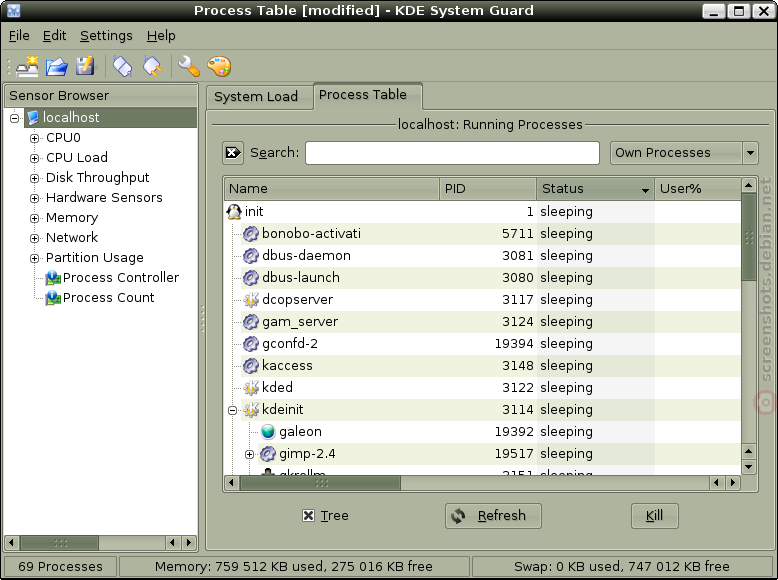Screen dimensions: 778x580
Task: Click the clear search icon
Action: [x=233, y=153]
